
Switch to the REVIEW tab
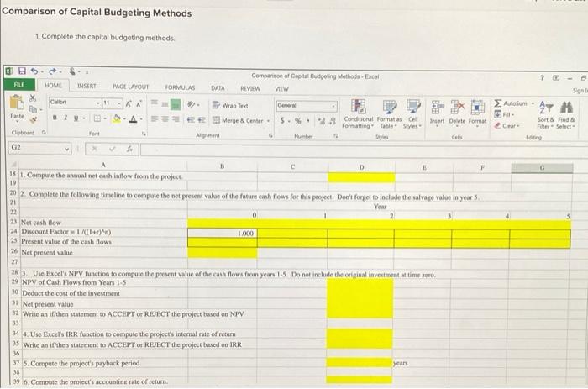click(x=250, y=88)
